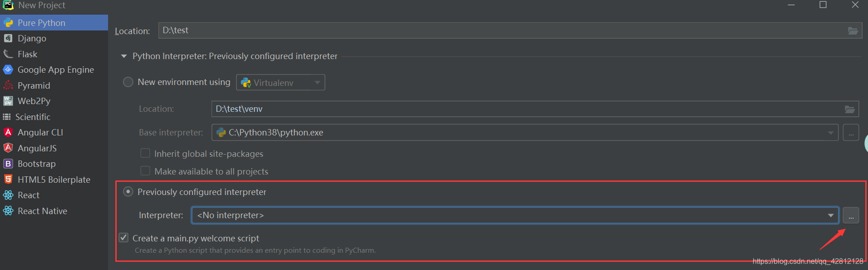Close the New Project window
This screenshot has width=868, height=270.
tap(855, 5)
